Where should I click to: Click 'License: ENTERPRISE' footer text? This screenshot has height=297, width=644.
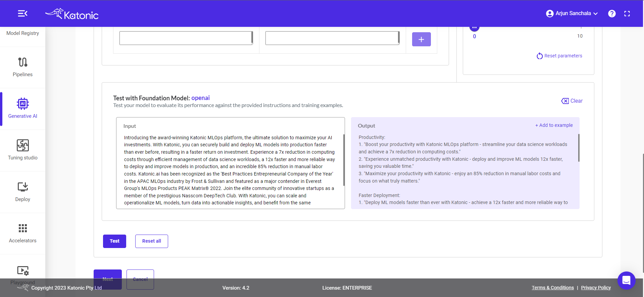[x=347, y=288]
